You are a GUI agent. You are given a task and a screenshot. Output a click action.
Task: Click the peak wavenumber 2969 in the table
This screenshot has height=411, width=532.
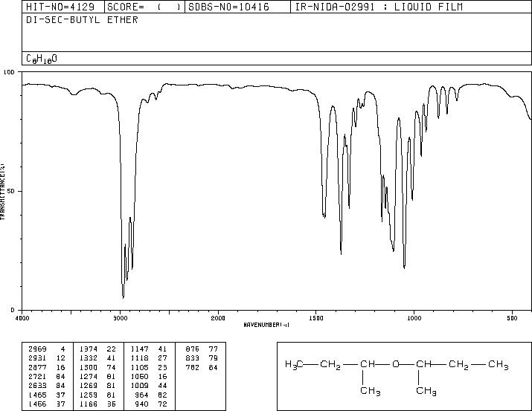pos(37,349)
